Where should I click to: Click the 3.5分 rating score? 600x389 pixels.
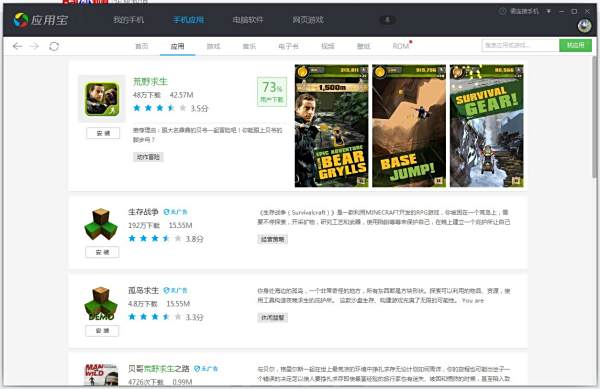(x=199, y=108)
